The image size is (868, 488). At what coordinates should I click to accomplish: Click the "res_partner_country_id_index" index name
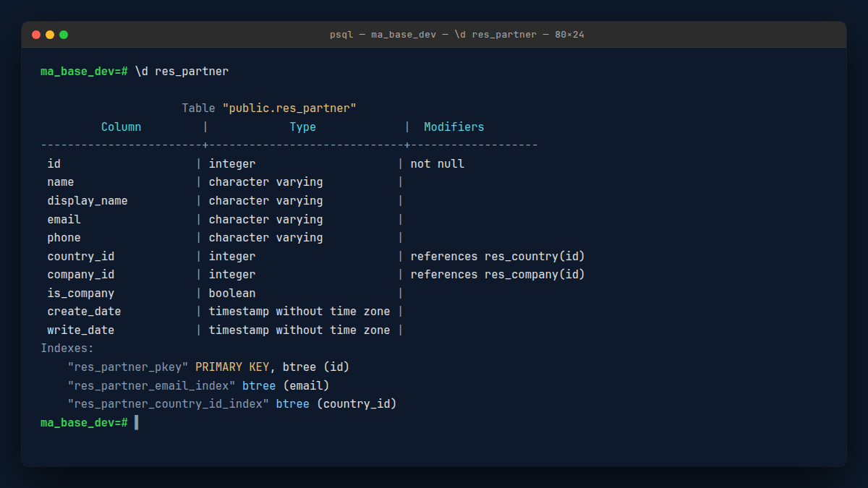(169, 404)
